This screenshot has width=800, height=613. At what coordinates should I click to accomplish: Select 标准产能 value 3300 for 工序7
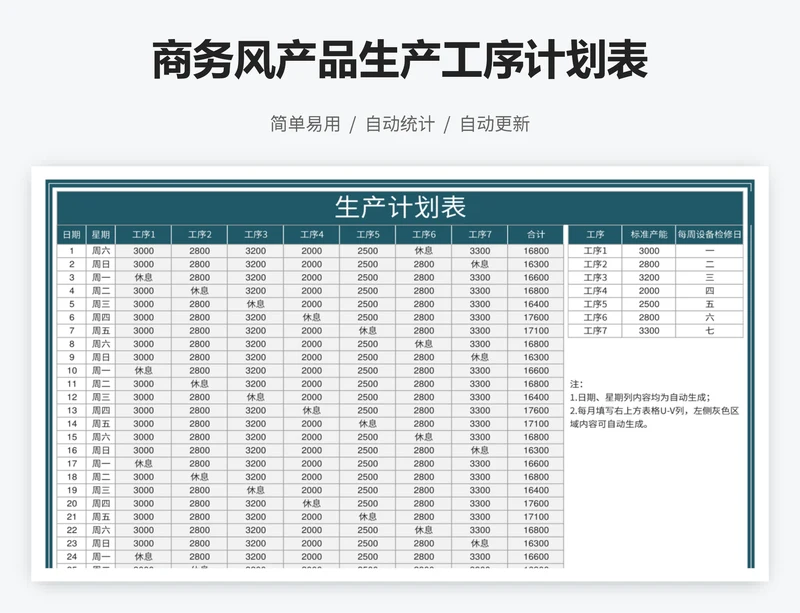coord(648,331)
